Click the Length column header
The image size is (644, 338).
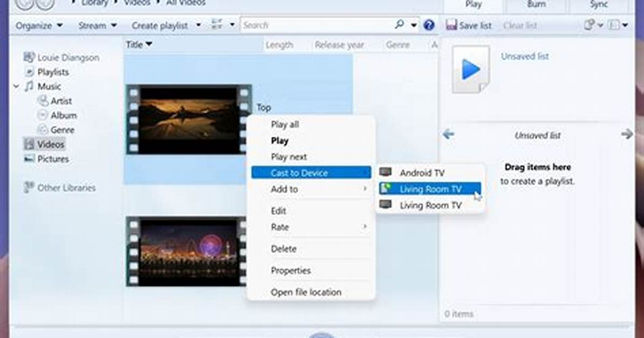point(279,45)
